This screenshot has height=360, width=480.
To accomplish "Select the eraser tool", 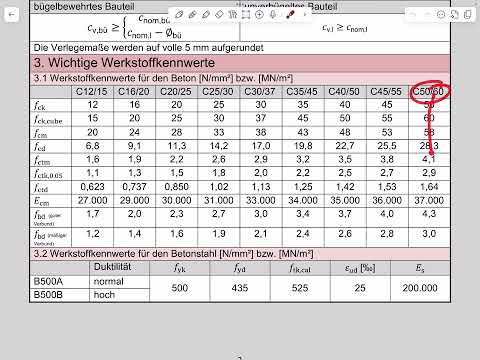I will (x=219, y=15).
